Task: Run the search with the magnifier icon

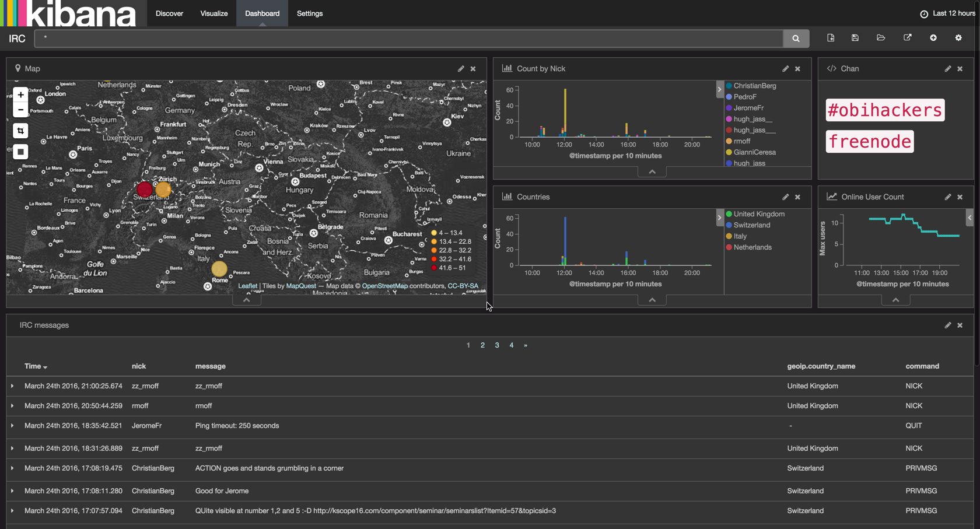Action: tap(796, 38)
